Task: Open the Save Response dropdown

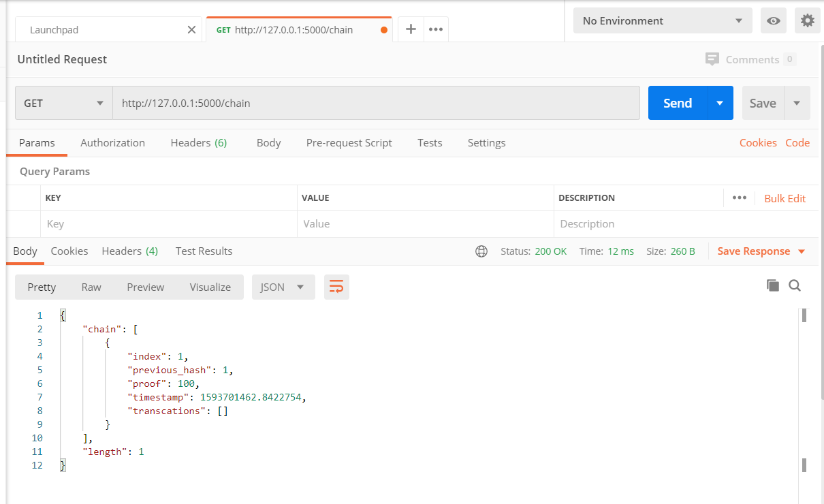Action: 761,251
